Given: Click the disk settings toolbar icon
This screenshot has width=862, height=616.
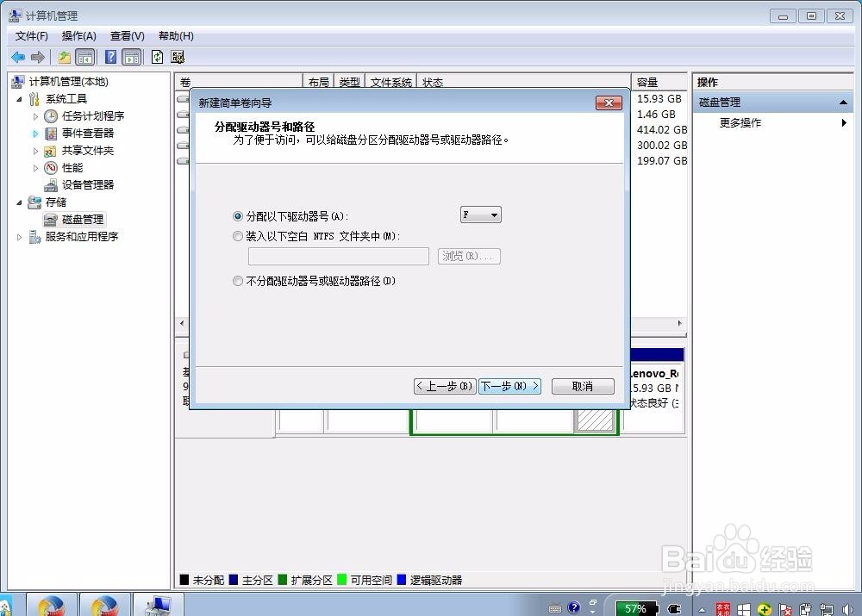Looking at the screenshot, I should point(178,57).
